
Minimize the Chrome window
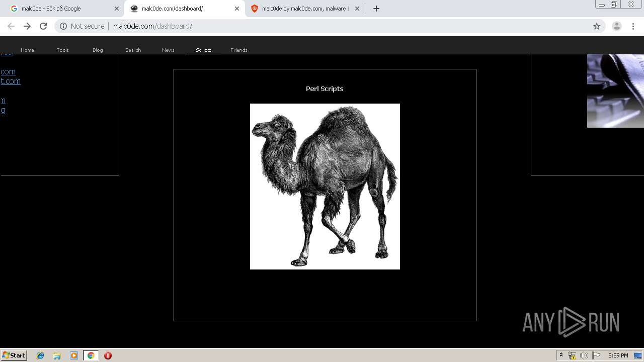pyautogui.click(x=601, y=5)
